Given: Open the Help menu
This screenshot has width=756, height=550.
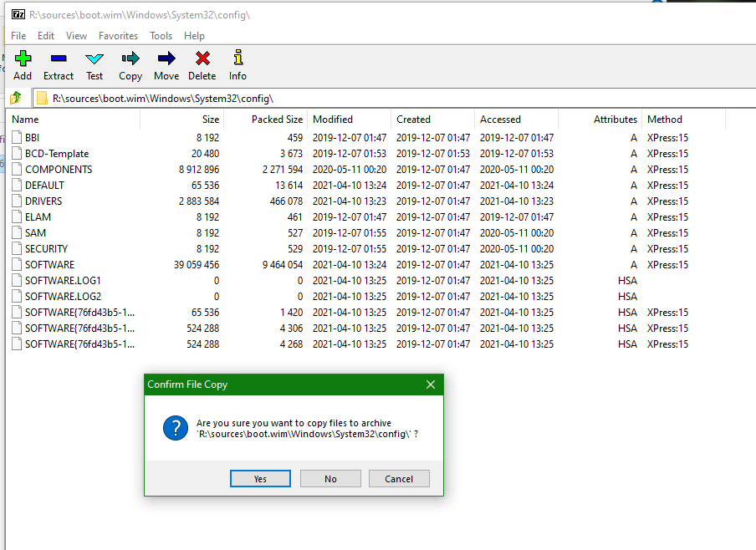Looking at the screenshot, I should click(194, 36).
